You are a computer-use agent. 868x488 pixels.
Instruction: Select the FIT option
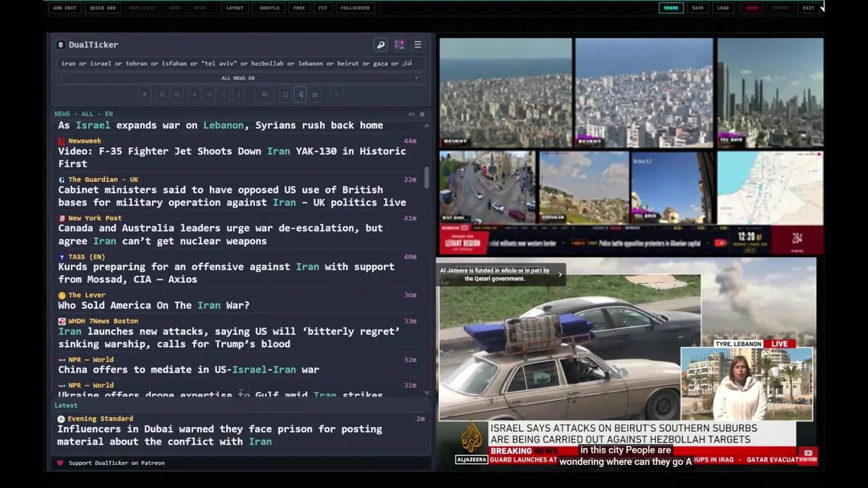coord(323,8)
